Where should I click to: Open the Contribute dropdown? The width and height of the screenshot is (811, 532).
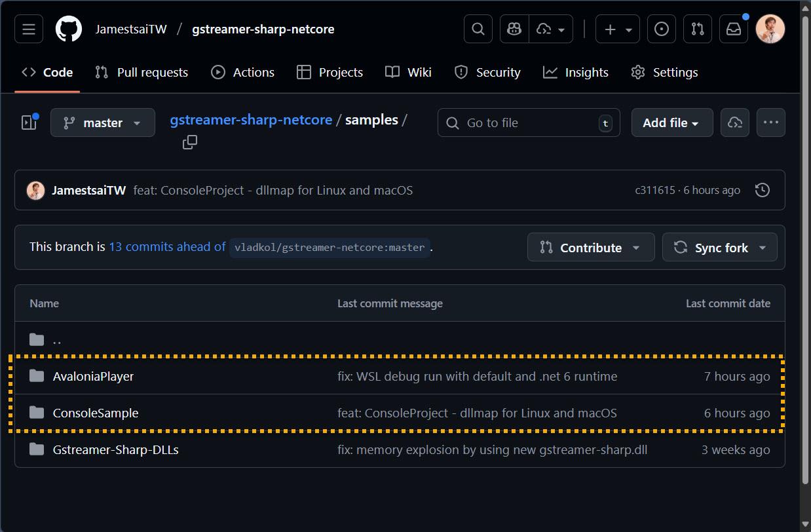point(590,248)
